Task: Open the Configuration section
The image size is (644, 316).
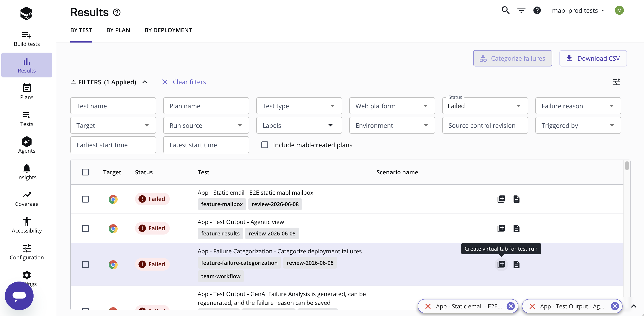Action: tap(27, 252)
